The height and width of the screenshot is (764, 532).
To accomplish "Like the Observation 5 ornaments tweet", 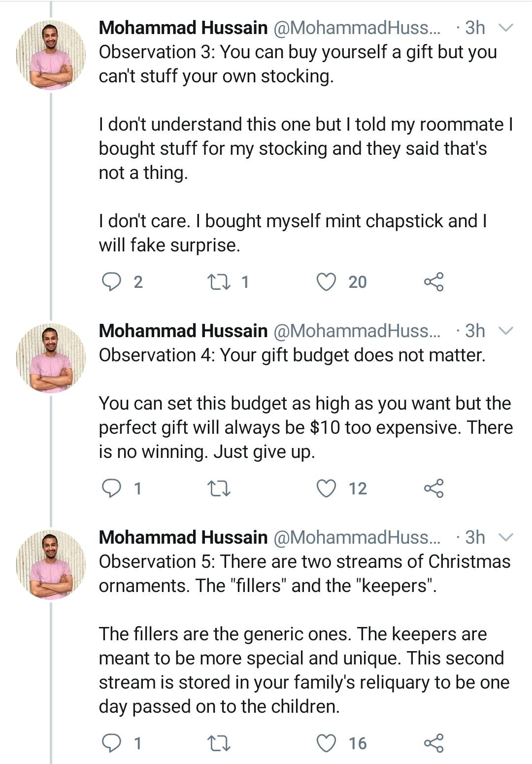I will pyautogui.click(x=326, y=743).
